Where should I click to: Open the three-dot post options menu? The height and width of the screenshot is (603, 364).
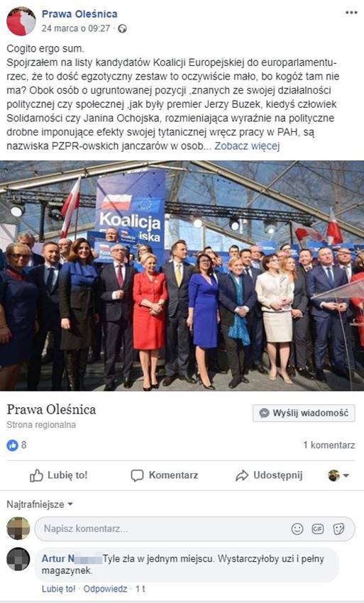click(351, 13)
